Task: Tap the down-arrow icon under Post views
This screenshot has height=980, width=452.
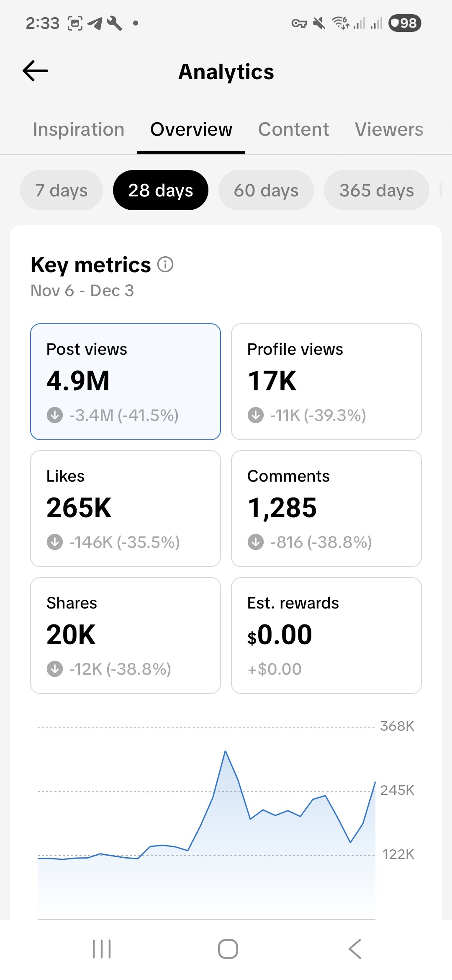Action: (x=55, y=415)
